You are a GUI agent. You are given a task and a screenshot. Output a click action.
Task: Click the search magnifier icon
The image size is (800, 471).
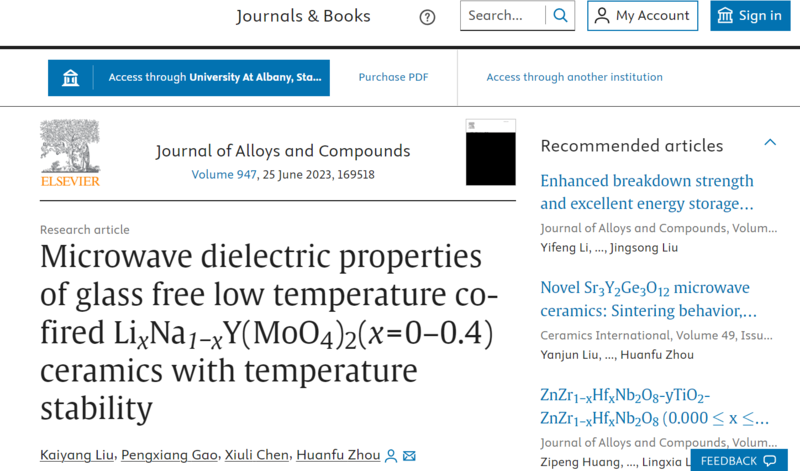pos(560,16)
